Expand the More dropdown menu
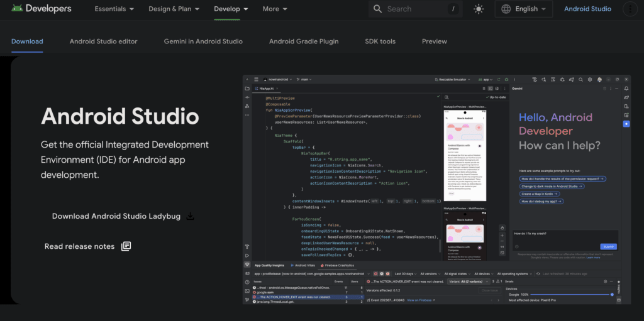 pyautogui.click(x=275, y=9)
